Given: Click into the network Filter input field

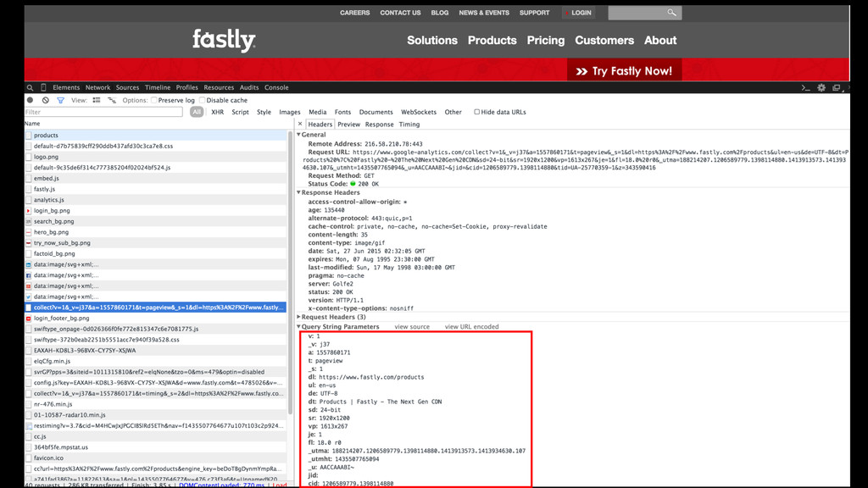Looking at the screenshot, I should 103,112.
